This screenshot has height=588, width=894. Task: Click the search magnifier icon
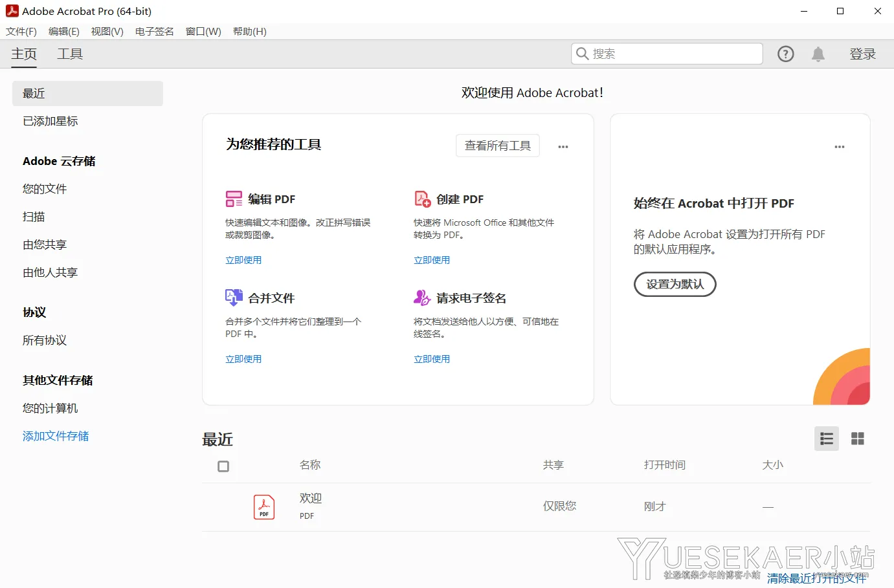[x=582, y=54]
